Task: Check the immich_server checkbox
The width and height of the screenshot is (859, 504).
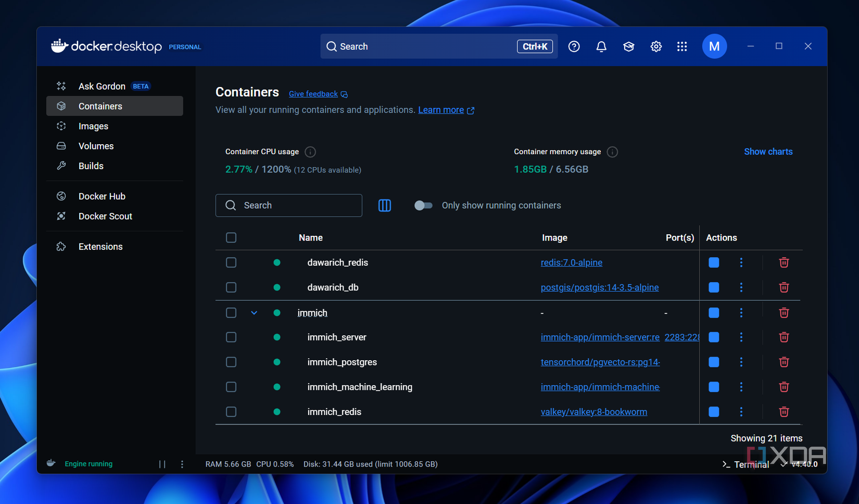Action: click(x=231, y=337)
